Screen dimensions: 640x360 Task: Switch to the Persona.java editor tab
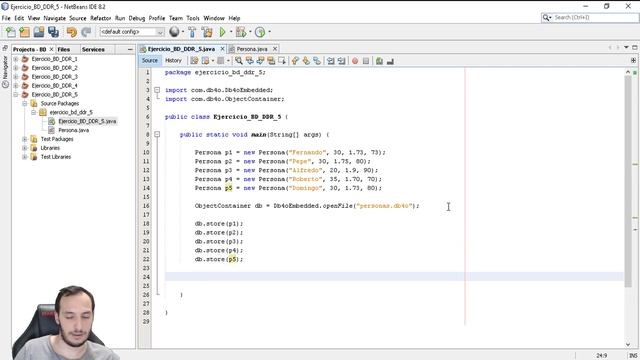(252, 49)
